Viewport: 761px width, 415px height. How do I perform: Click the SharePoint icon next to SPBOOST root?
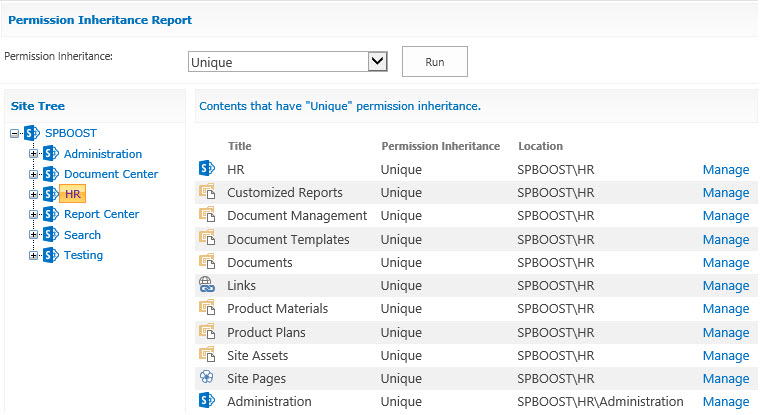pos(32,133)
